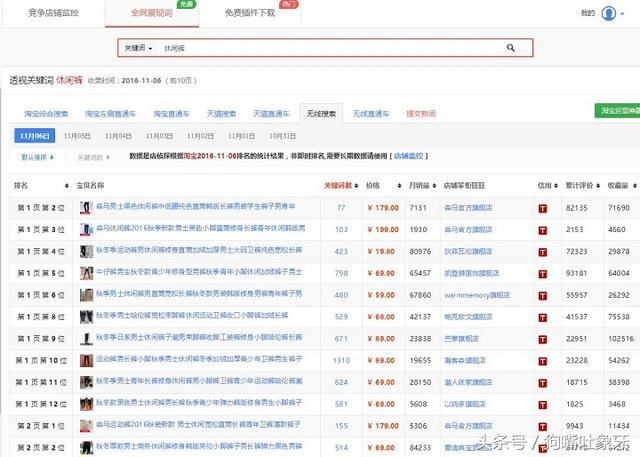Select the 淘宝直通车 tab
Screen dimensions: 640x457
pyautogui.click(x=171, y=114)
